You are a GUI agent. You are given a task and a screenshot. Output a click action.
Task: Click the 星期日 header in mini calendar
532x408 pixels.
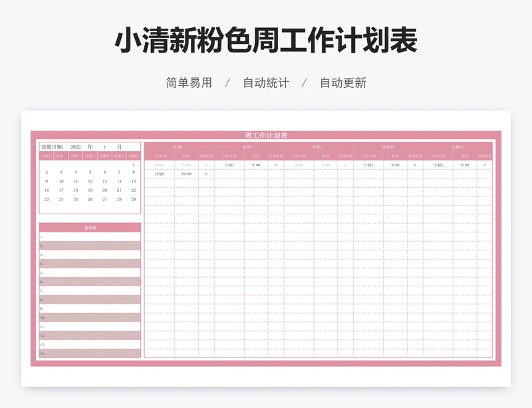point(47,156)
